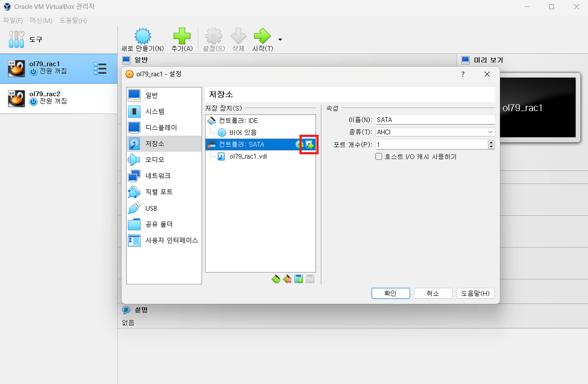Viewport: 588px width, 384px height.
Task: Select the 저장소 settings category
Action: pyautogui.click(x=164, y=143)
